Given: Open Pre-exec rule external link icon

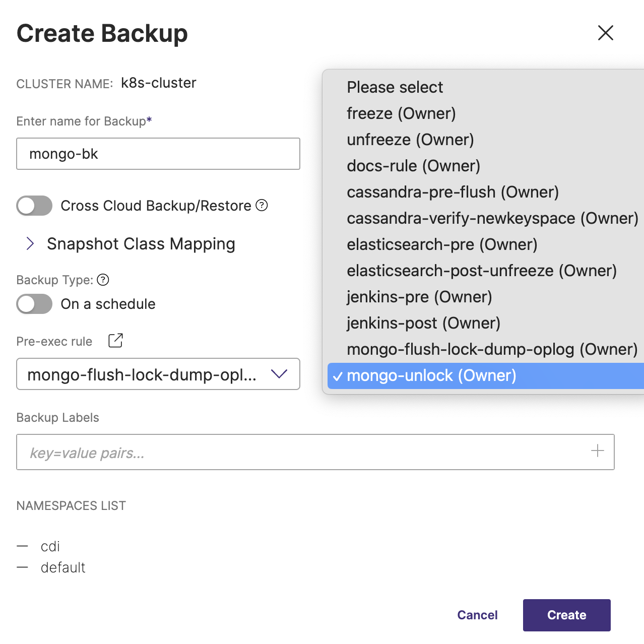Looking at the screenshot, I should pyautogui.click(x=115, y=341).
